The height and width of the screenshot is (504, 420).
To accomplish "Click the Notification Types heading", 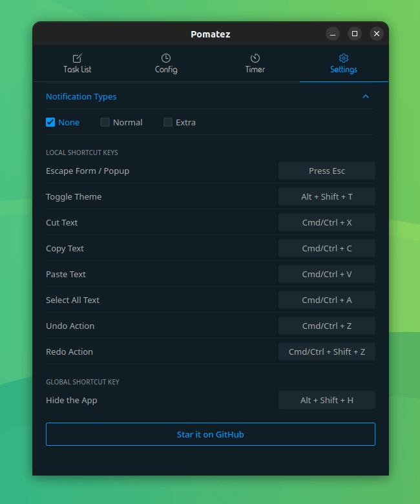I will pyautogui.click(x=81, y=96).
